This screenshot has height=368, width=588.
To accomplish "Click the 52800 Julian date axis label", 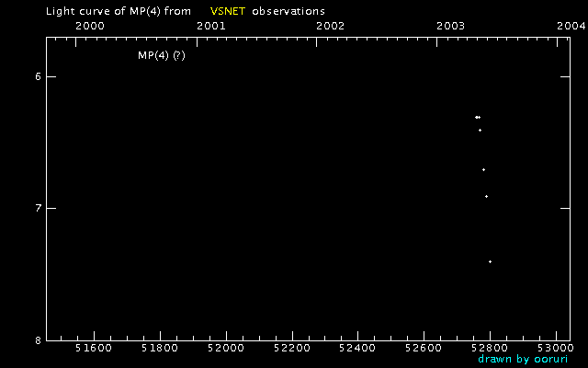I will point(490,348).
